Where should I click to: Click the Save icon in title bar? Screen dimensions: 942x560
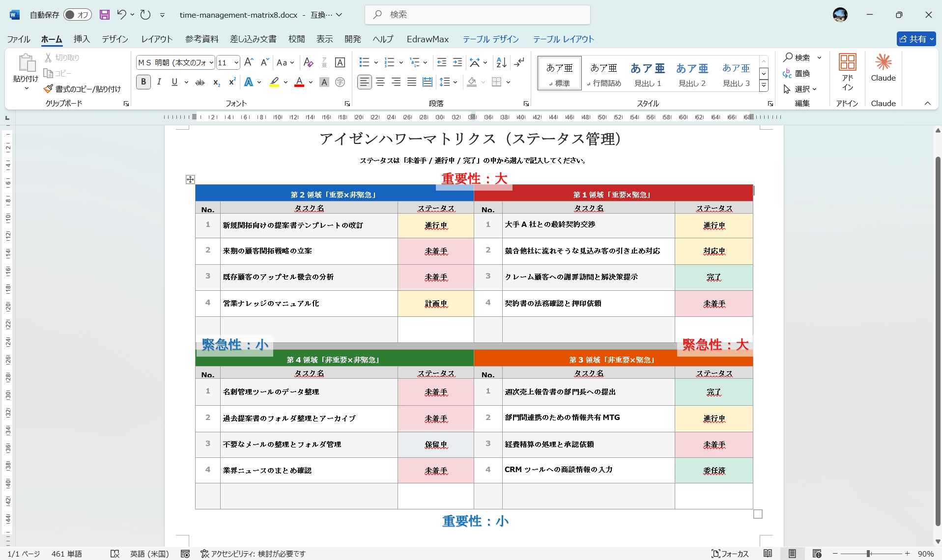[105, 15]
